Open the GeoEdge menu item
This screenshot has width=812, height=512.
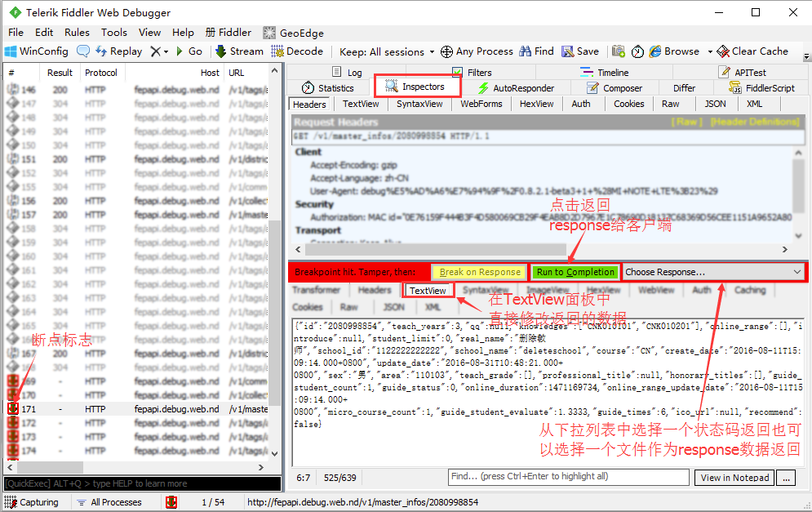294,33
